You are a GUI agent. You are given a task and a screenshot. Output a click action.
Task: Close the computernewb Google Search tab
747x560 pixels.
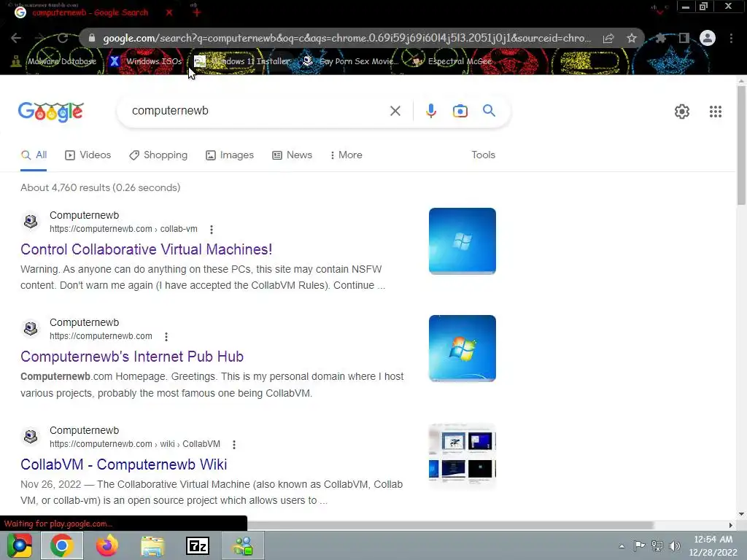(169, 12)
